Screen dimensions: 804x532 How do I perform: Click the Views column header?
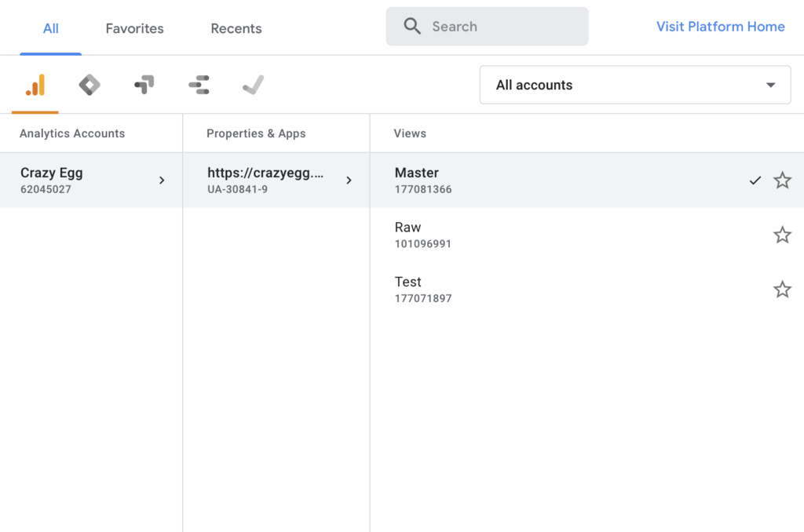[410, 133]
